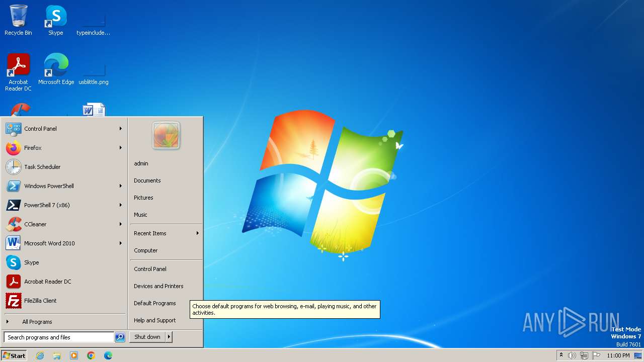Screen dimensions: 644x362
Task: Click the taskbar clock showing 11:00 PM
Action: [618, 355]
